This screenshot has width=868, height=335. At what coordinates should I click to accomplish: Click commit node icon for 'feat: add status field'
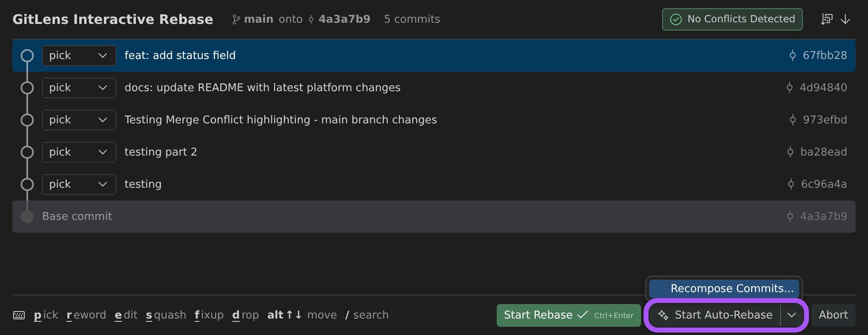[27, 55]
